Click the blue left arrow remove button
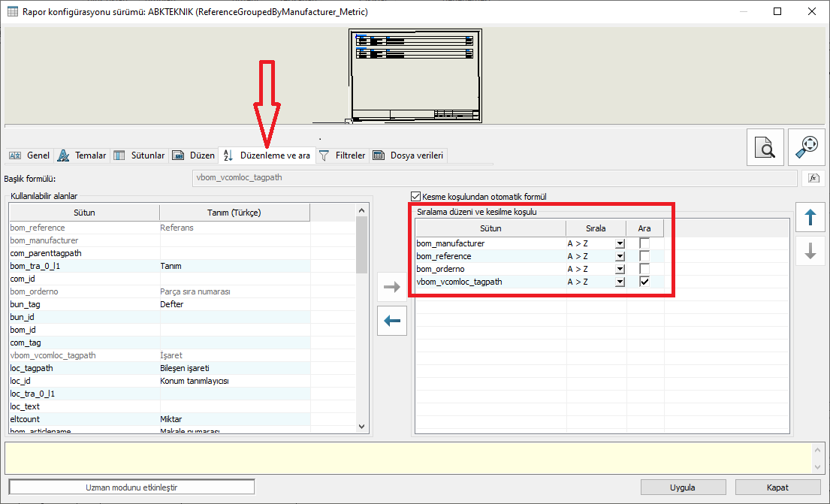This screenshot has width=830, height=504. 392,321
